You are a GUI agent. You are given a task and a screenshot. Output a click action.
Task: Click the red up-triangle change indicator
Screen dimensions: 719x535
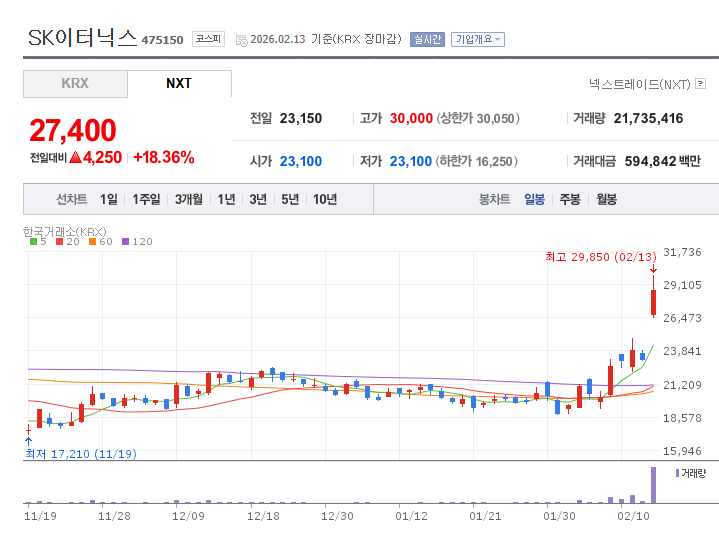coord(76,158)
